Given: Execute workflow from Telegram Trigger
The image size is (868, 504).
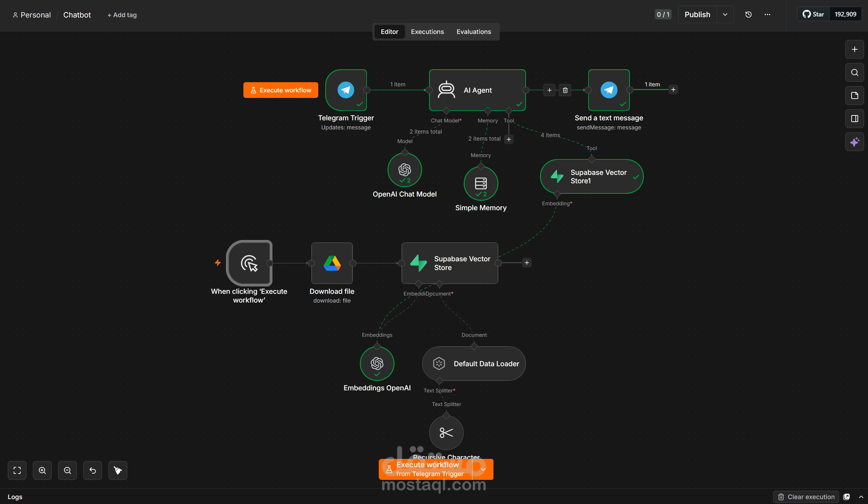Looking at the screenshot, I should click(x=426, y=469).
